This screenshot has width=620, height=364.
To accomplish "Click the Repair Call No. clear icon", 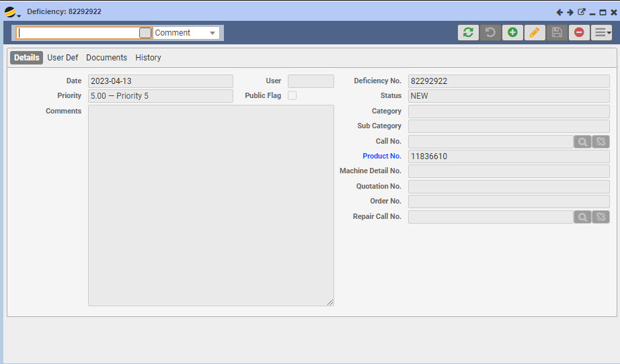I will click(600, 216).
